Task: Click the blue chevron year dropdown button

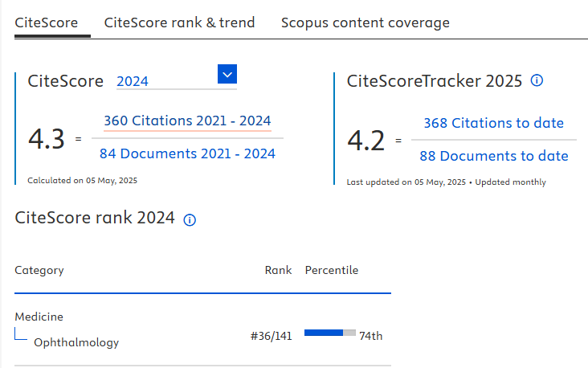Action: point(227,75)
